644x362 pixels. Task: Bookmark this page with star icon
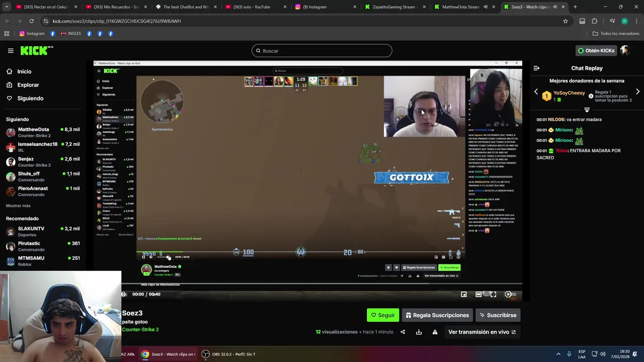tap(566, 21)
